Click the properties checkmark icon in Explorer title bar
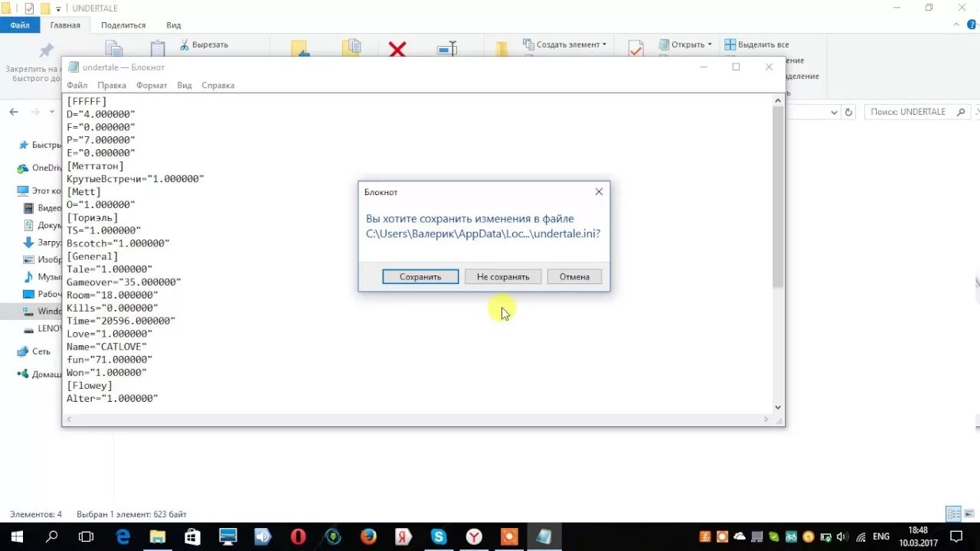The height and width of the screenshot is (551, 980). 29,8
